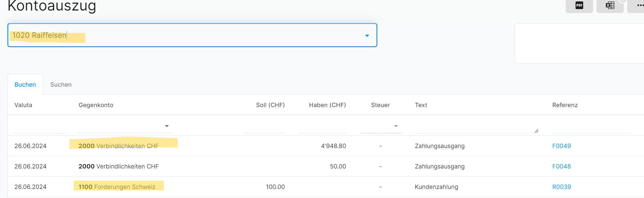Open reference link R0039
Image resolution: width=644 pixels, height=198 pixels.
tap(561, 187)
